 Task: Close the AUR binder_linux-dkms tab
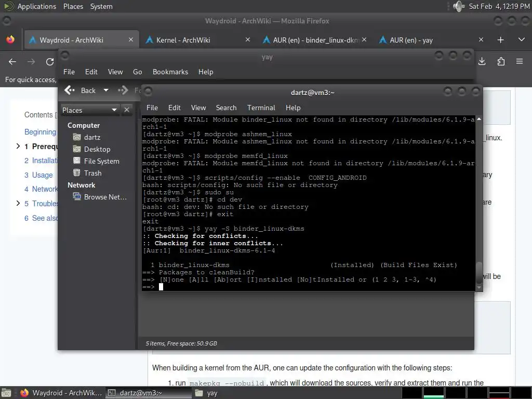364,39
